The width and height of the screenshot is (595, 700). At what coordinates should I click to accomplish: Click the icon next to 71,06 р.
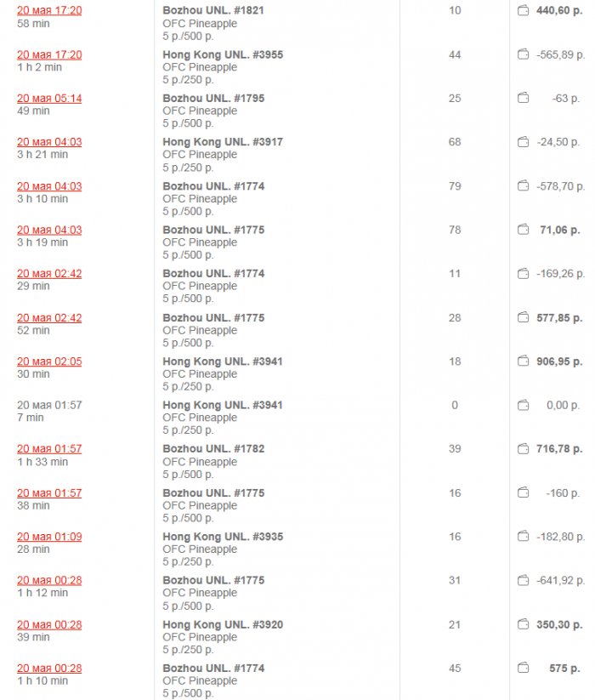523,230
